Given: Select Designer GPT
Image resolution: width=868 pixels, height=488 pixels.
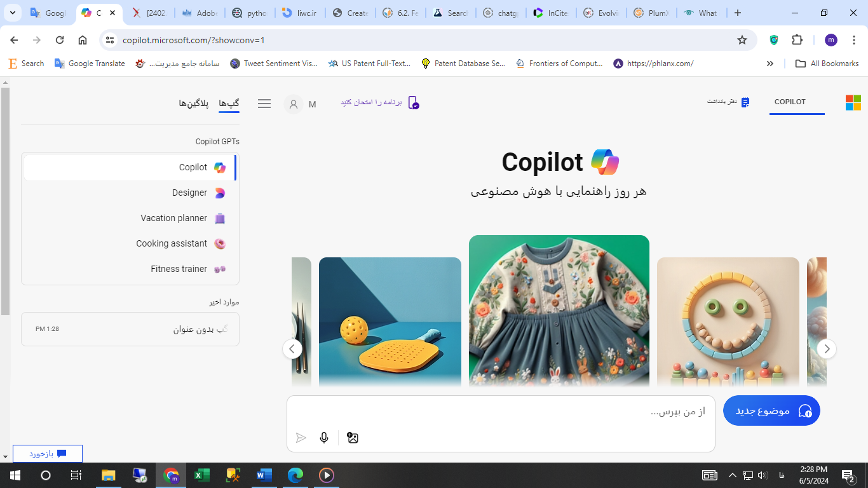Looking at the screenshot, I should pyautogui.click(x=130, y=193).
